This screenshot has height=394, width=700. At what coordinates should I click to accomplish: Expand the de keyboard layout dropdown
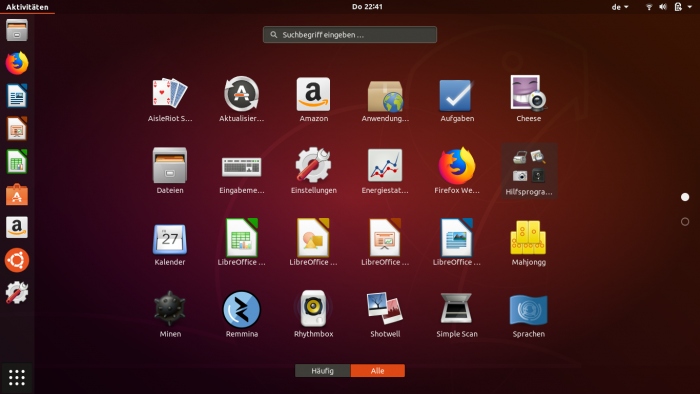tap(620, 7)
